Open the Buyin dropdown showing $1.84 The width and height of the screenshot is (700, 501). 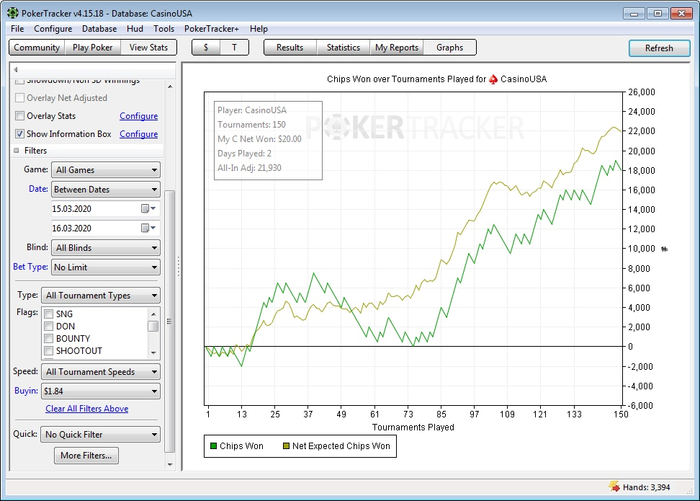point(100,392)
